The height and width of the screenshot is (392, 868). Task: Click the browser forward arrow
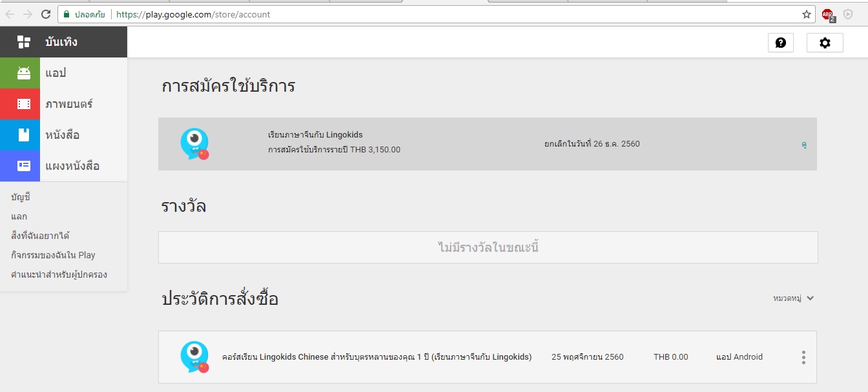pyautogui.click(x=27, y=14)
